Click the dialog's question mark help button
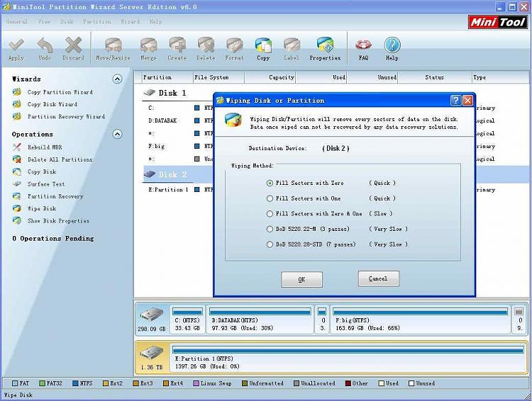532x401 pixels. point(455,100)
